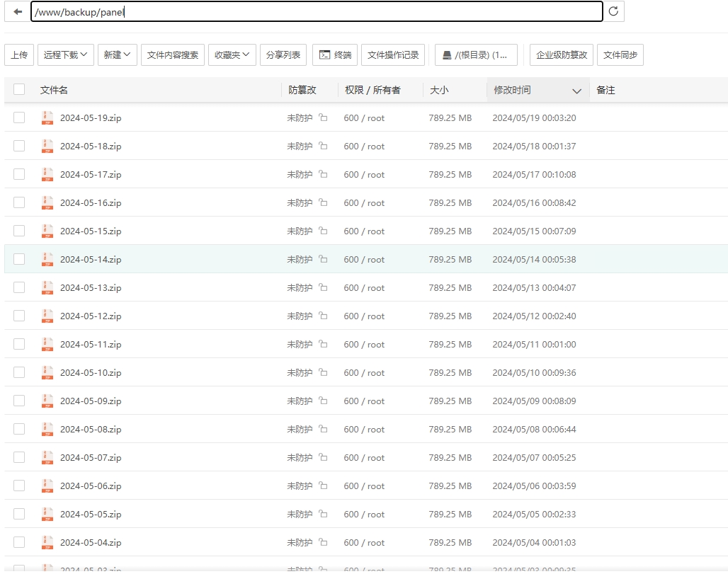Sort by the 修改时间 column

(x=538, y=90)
